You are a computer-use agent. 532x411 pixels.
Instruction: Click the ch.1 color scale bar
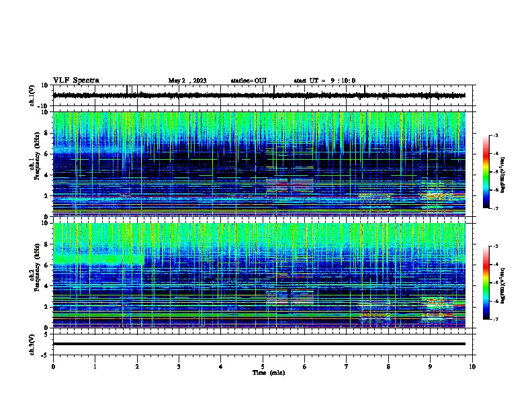pos(486,172)
